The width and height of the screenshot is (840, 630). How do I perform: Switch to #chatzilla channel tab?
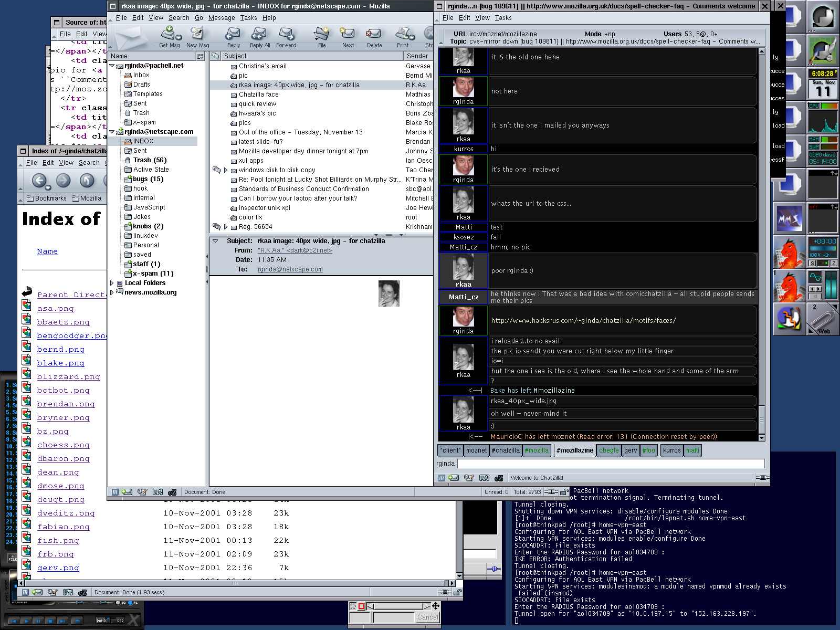click(x=506, y=450)
